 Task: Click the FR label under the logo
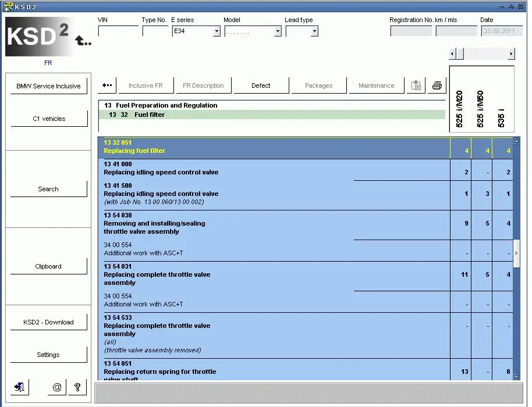(x=48, y=63)
